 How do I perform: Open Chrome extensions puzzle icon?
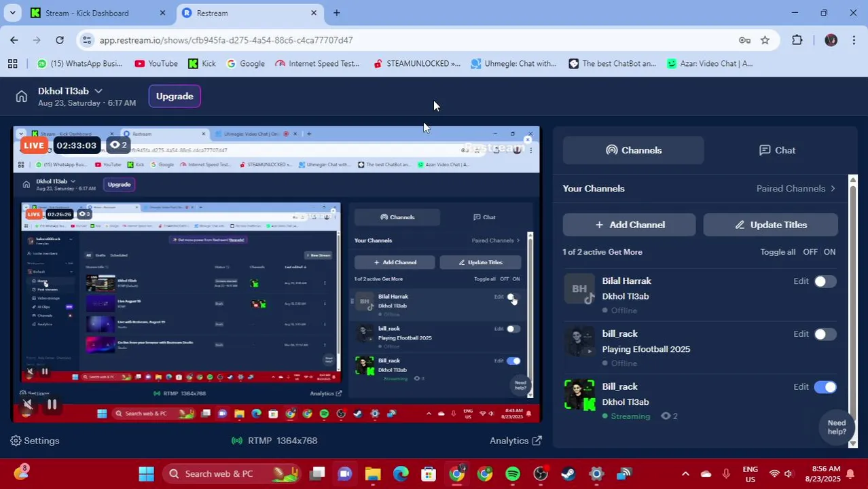coord(797,40)
